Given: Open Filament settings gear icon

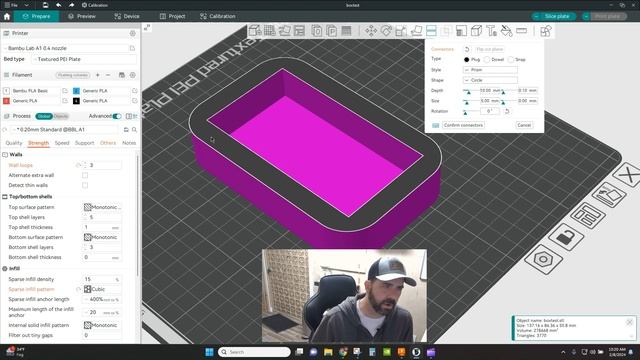Looking at the screenshot, I should (x=133, y=75).
